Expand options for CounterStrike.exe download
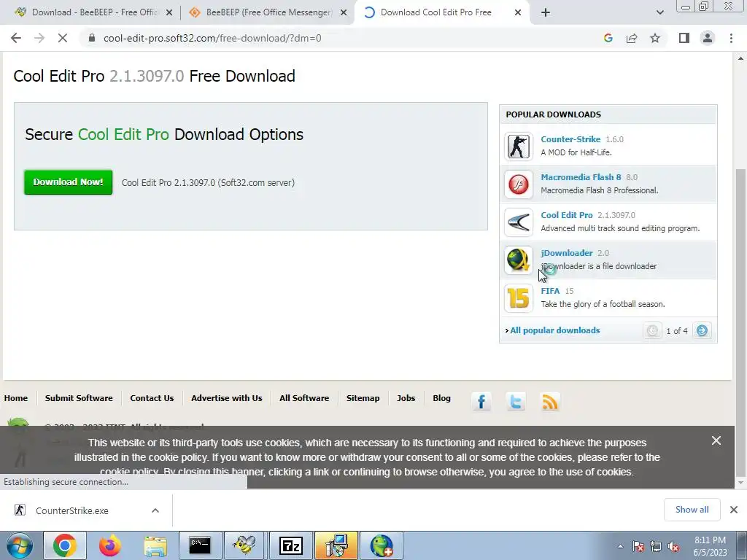This screenshot has width=747, height=560. (155, 510)
